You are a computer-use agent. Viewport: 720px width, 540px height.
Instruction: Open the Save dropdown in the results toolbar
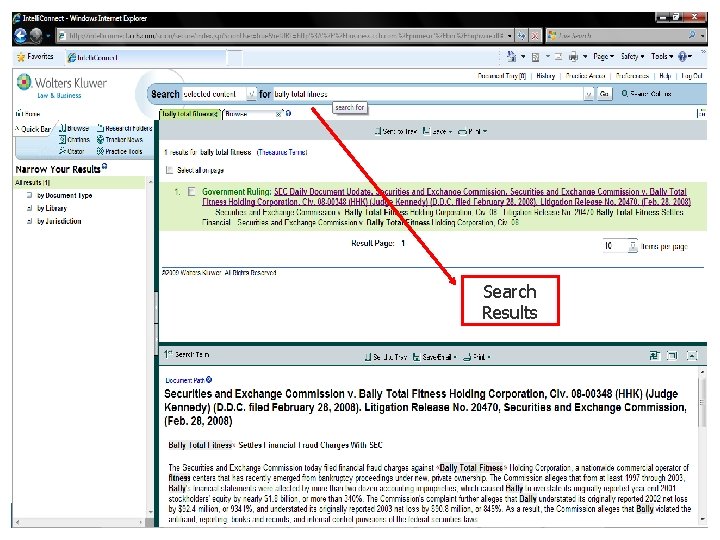point(437,131)
